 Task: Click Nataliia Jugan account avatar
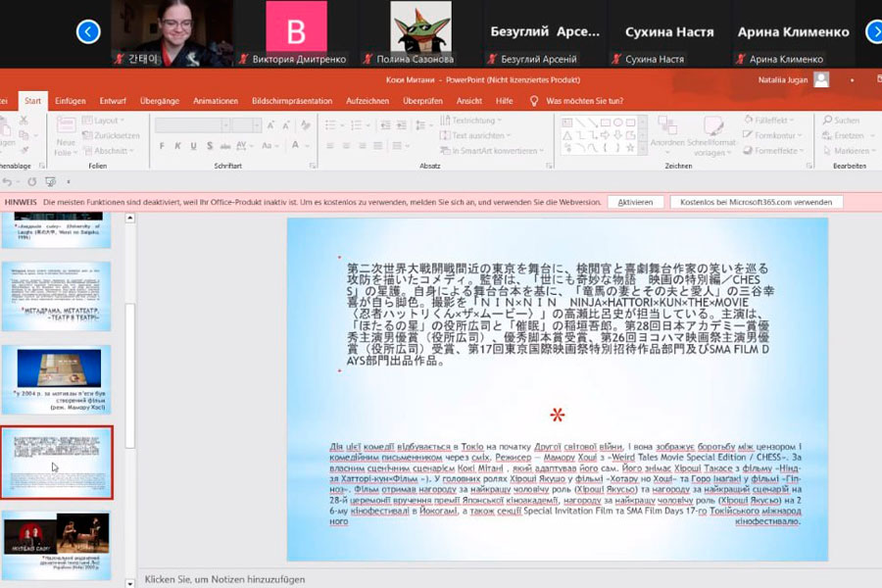(x=821, y=80)
